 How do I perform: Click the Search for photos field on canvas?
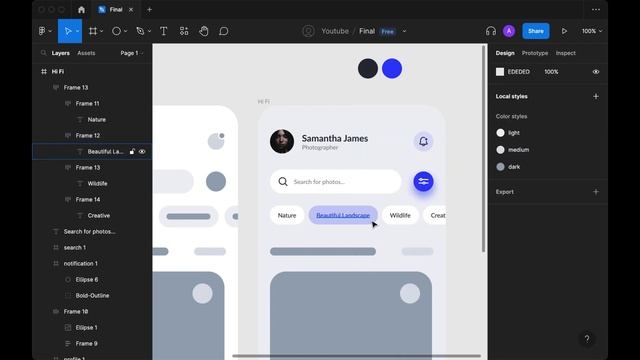coord(336,182)
